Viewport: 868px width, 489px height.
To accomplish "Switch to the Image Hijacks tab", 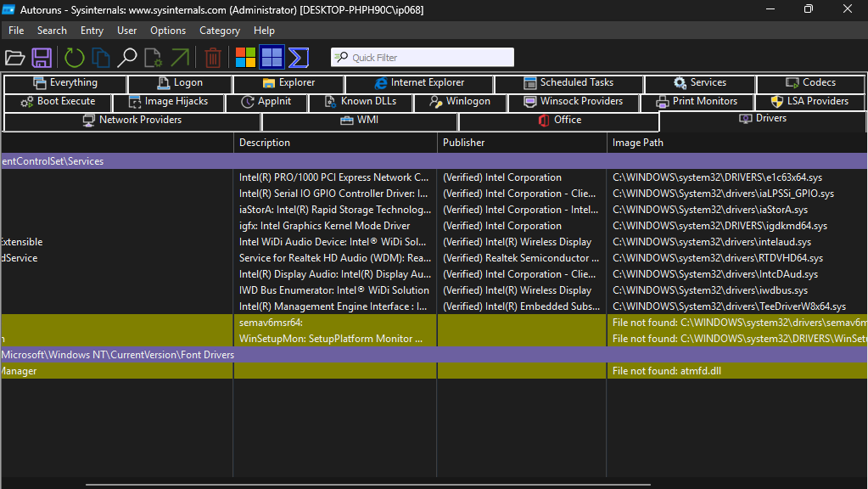I will click(x=168, y=102).
